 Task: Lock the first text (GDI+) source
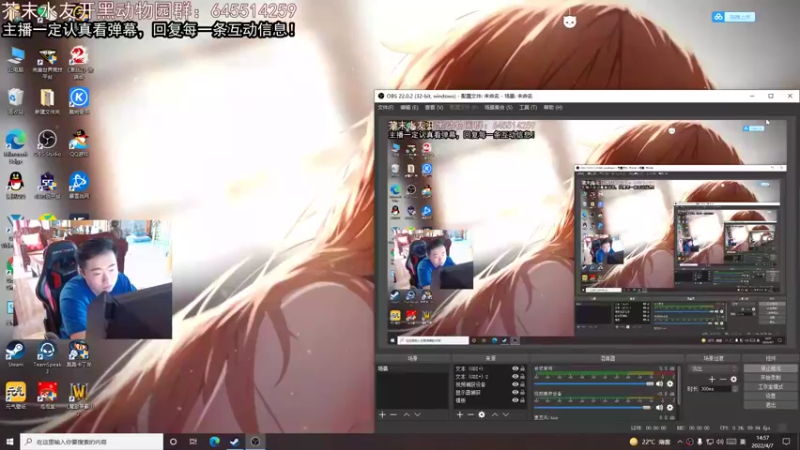(x=522, y=368)
